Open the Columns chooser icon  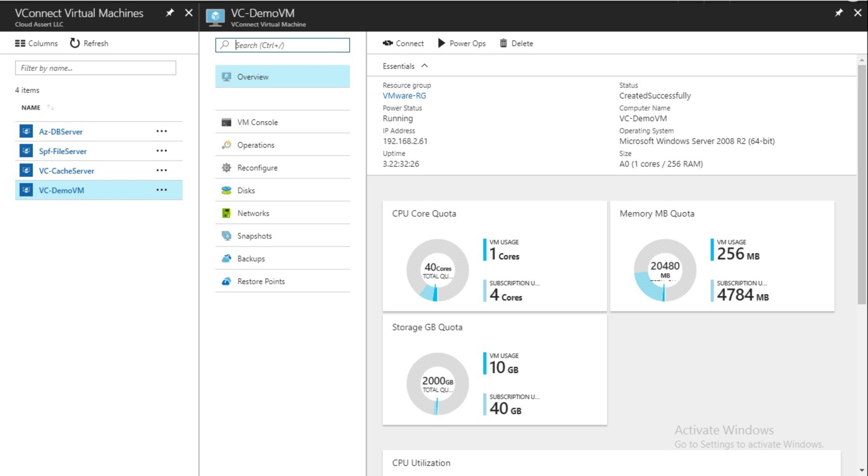click(20, 43)
